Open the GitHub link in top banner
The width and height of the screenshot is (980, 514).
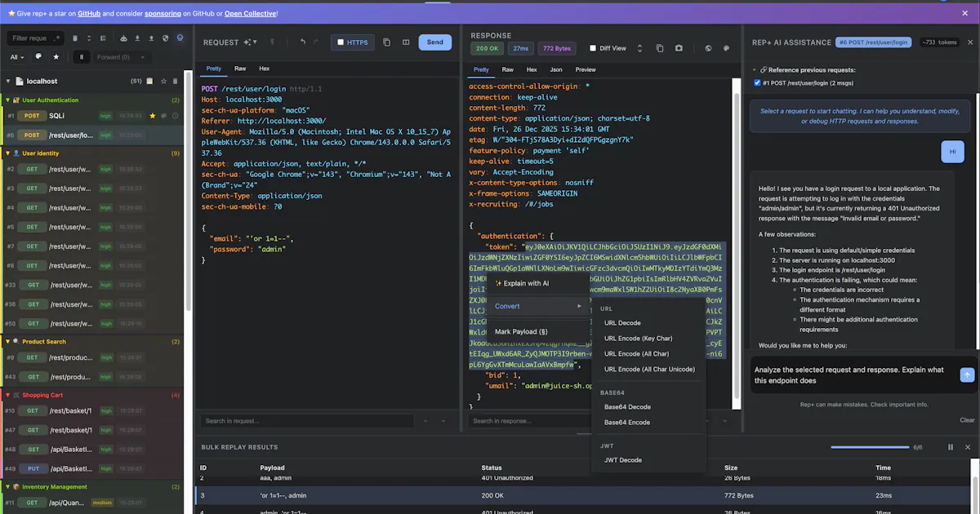[x=89, y=14]
